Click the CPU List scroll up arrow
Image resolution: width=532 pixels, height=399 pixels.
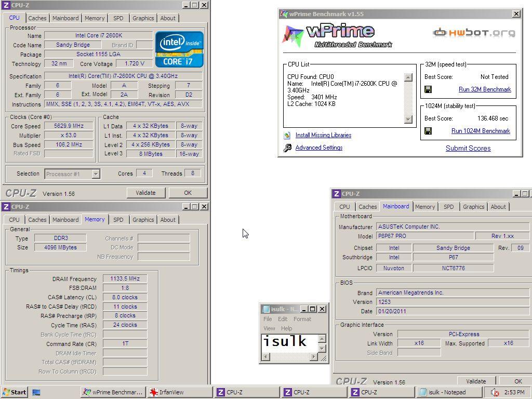(408, 77)
